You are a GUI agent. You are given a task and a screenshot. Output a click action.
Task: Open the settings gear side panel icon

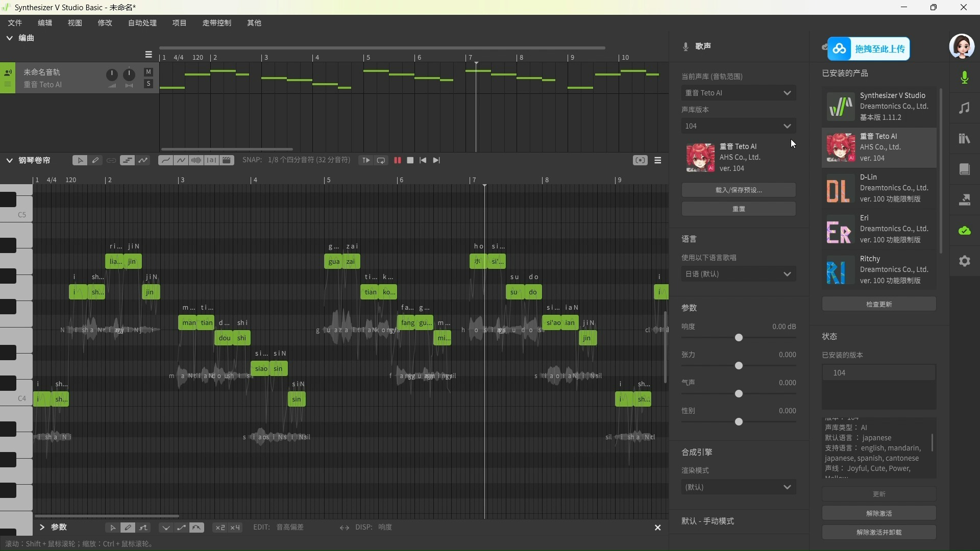pos(965,261)
